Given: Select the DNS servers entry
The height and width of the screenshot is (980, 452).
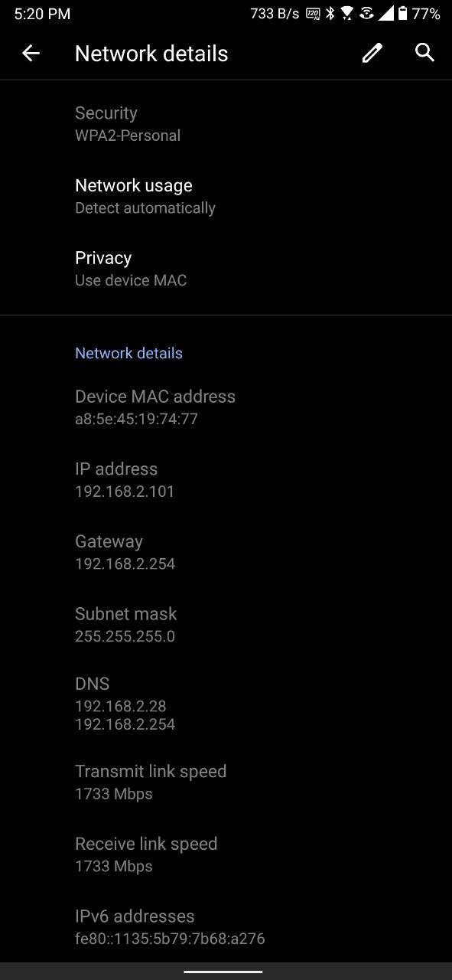Looking at the screenshot, I should click(226, 704).
